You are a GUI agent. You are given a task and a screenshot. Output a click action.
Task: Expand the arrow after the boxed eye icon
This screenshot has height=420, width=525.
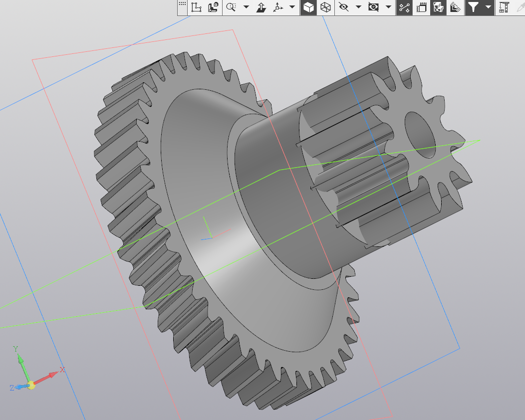tap(388, 7)
